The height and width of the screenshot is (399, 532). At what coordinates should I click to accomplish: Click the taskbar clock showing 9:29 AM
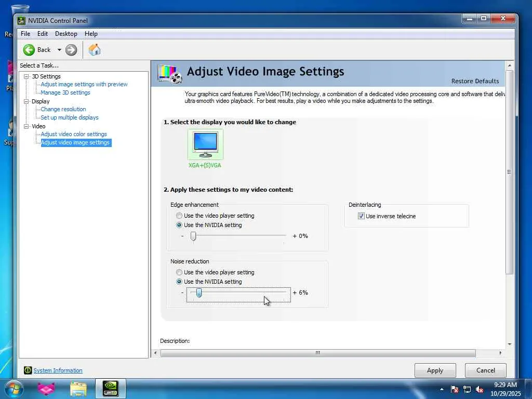505,389
